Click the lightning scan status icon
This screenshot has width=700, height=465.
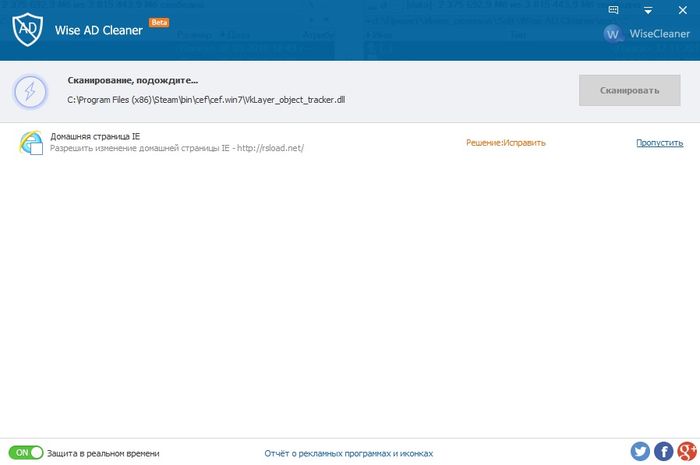(x=30, y=92)
